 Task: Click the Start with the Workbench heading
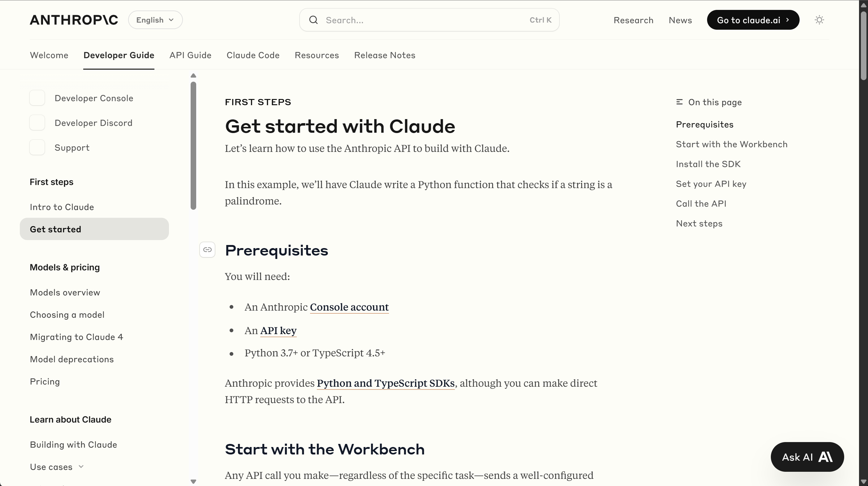click(x=325, y=449)
